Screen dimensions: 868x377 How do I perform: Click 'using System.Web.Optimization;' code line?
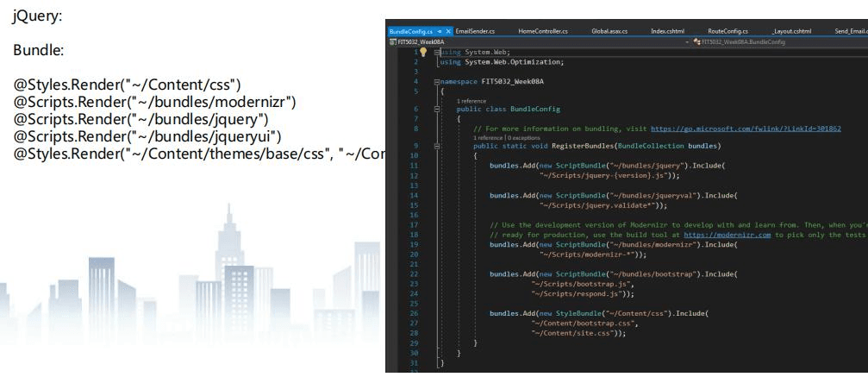point(502,62)
